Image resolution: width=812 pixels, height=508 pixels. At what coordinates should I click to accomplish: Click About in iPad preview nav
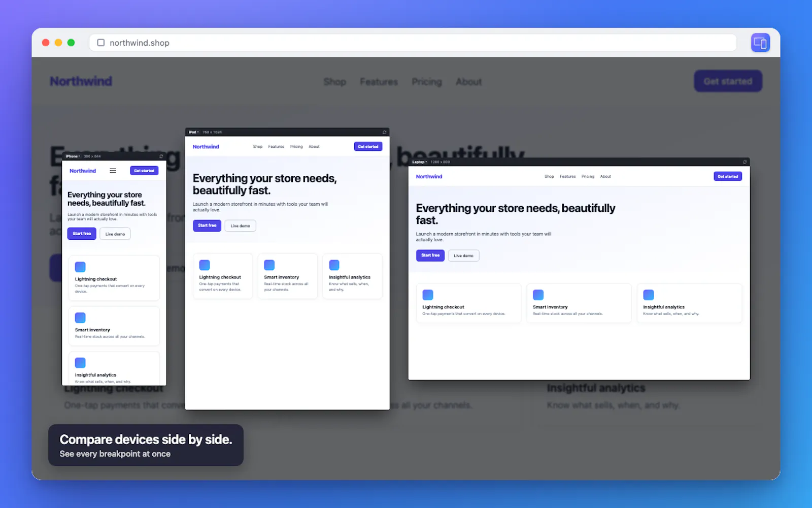coord(314,147)
